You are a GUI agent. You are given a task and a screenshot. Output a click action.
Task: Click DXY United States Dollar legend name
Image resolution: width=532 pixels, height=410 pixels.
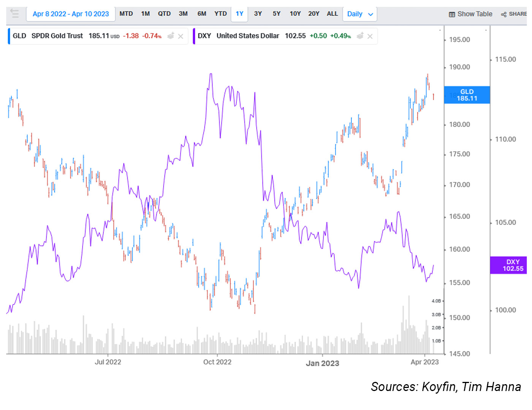(248, 36)
